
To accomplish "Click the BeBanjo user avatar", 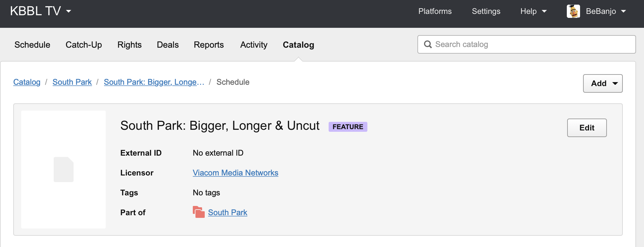I will click(573, 11).
